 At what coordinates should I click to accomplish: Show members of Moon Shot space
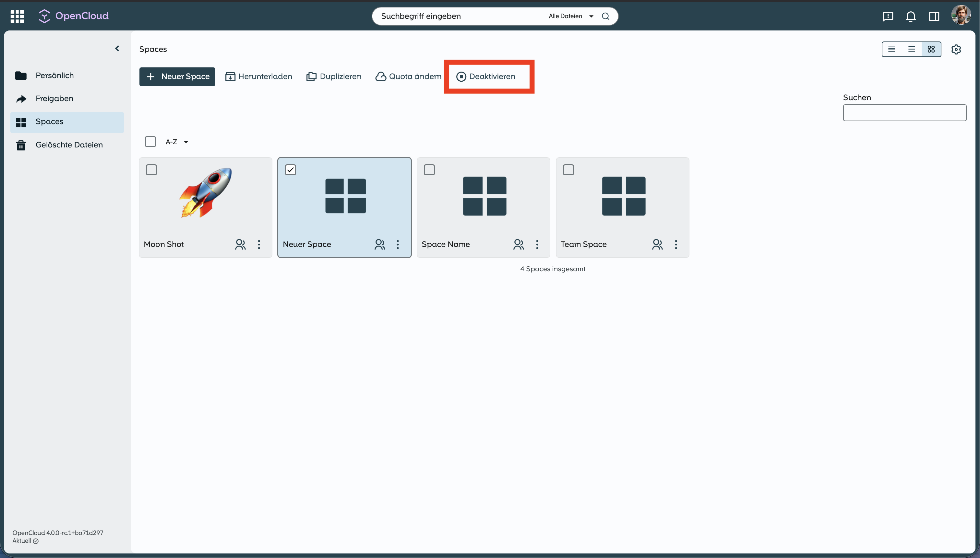[240, 245]
